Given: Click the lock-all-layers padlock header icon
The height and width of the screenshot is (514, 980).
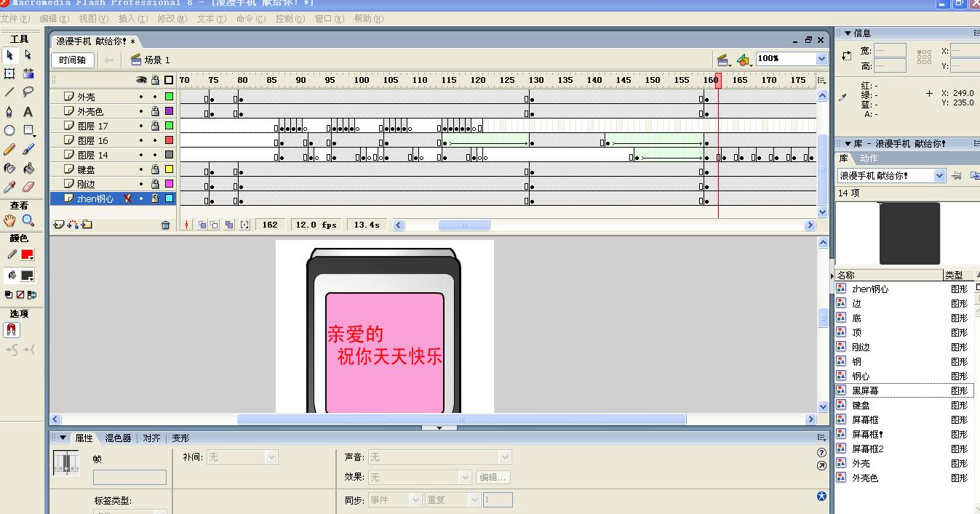Looking at the screenshot, I should (155, 80).
